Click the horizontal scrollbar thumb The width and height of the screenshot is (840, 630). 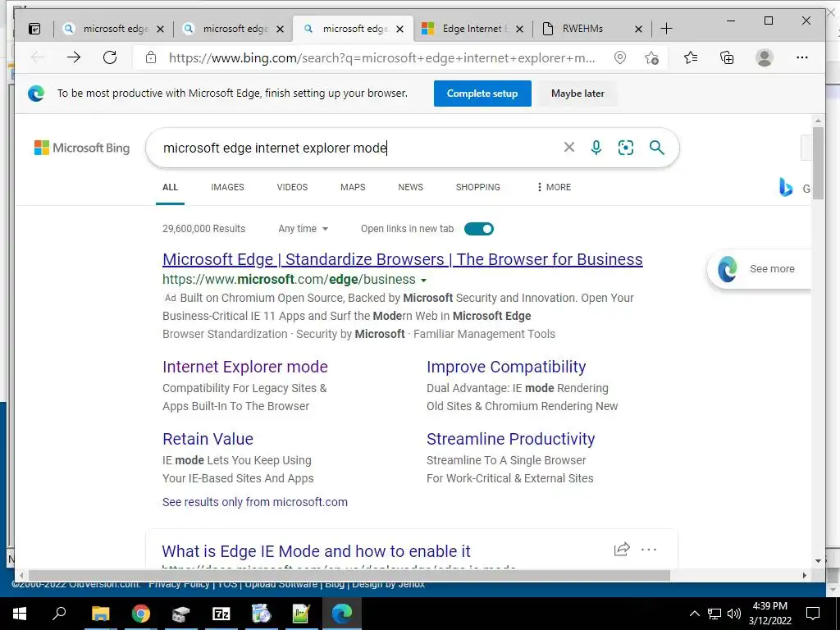(x=349, y=575)
